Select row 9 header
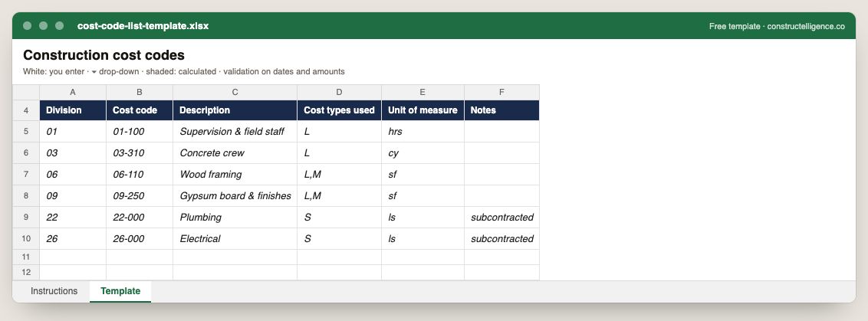 tap(26, 218)
